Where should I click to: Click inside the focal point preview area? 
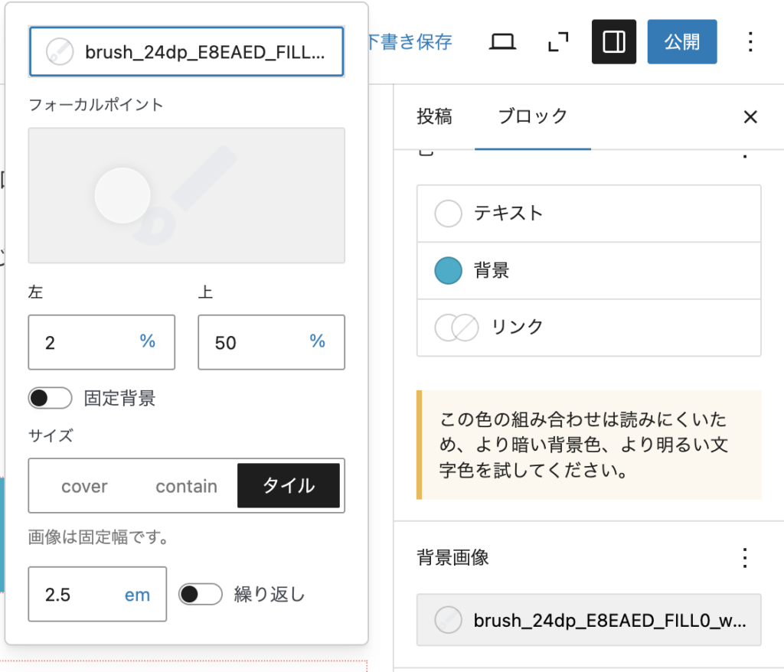click(x=187, y=195)
